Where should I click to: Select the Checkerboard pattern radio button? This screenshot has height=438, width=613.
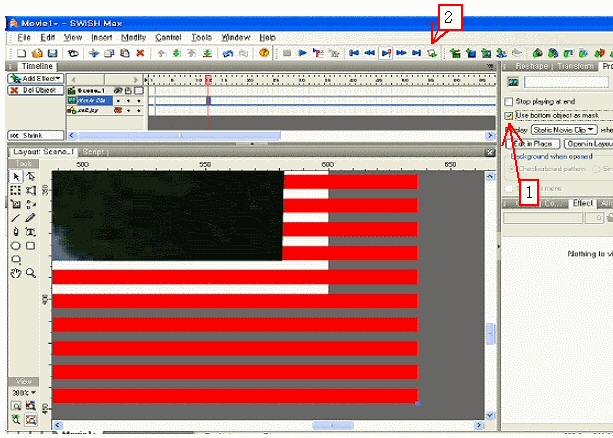coord(512,169)
